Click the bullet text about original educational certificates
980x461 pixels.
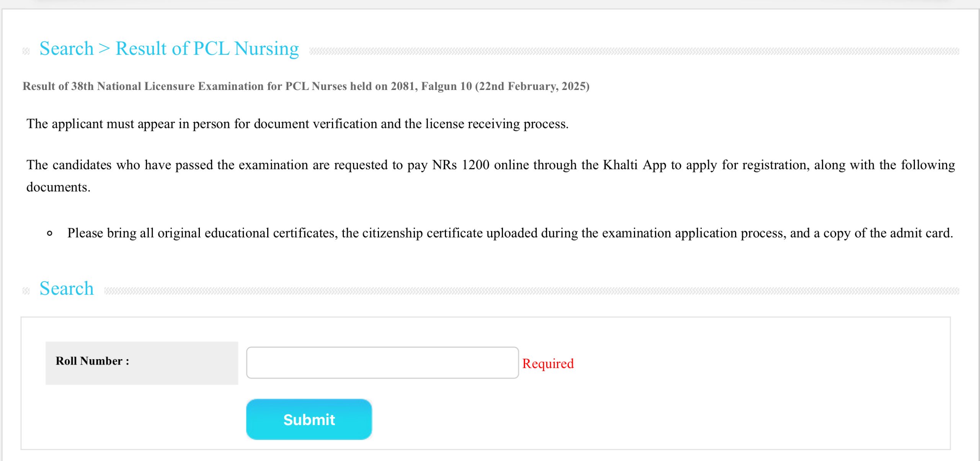(x=510, y=233)
